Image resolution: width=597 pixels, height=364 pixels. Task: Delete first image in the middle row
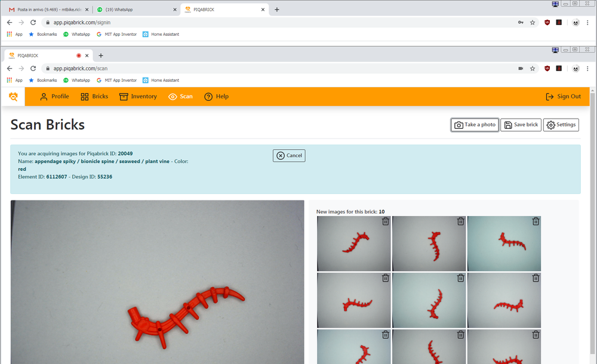click(x=385, y=278)
